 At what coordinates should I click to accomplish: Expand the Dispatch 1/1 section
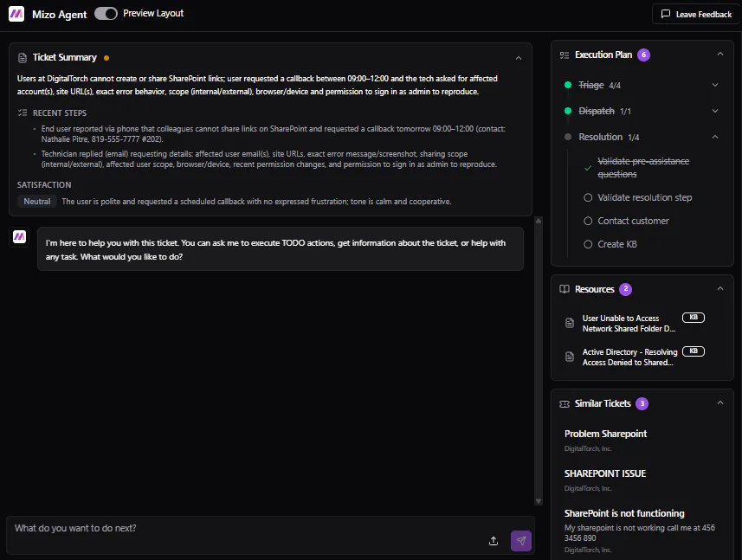tap(715, 111)
